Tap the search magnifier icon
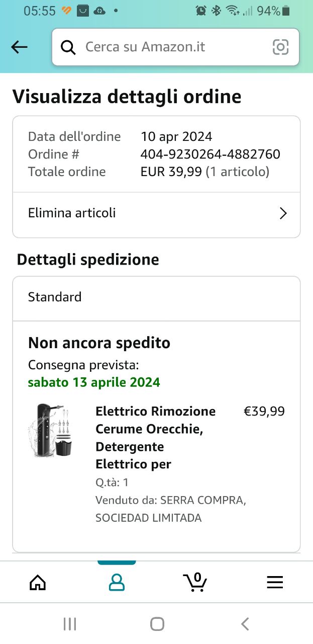 tap(68, 47)
